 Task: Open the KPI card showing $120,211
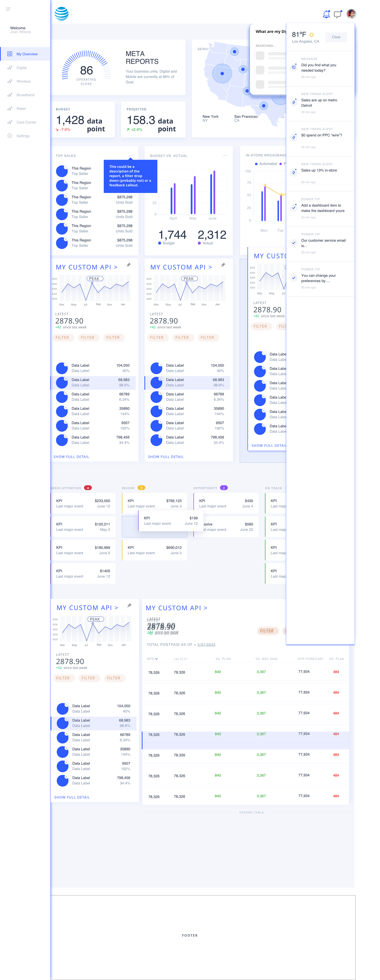83,527
